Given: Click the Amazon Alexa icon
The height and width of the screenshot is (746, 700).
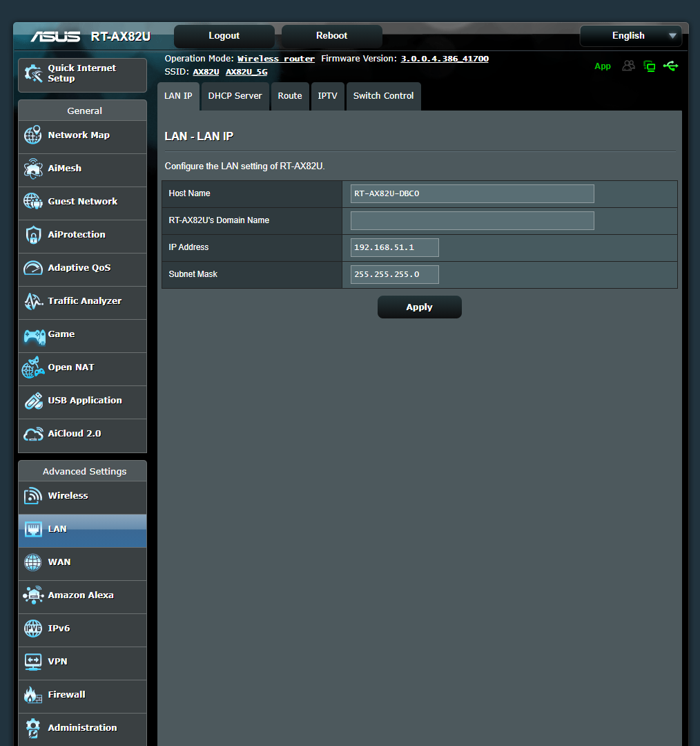Looking at the screenshot, I should [x=33, y=595].
